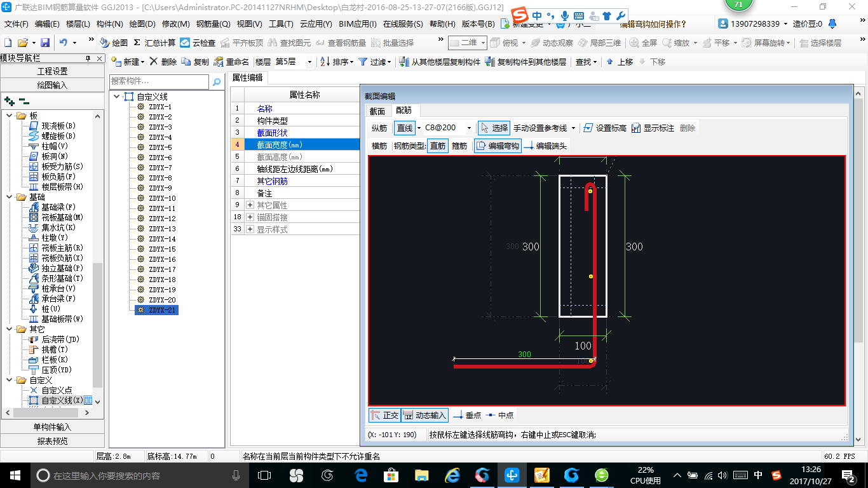Start 云检查 cloud check
Screen dimensions: 868x488
[198, 43]
